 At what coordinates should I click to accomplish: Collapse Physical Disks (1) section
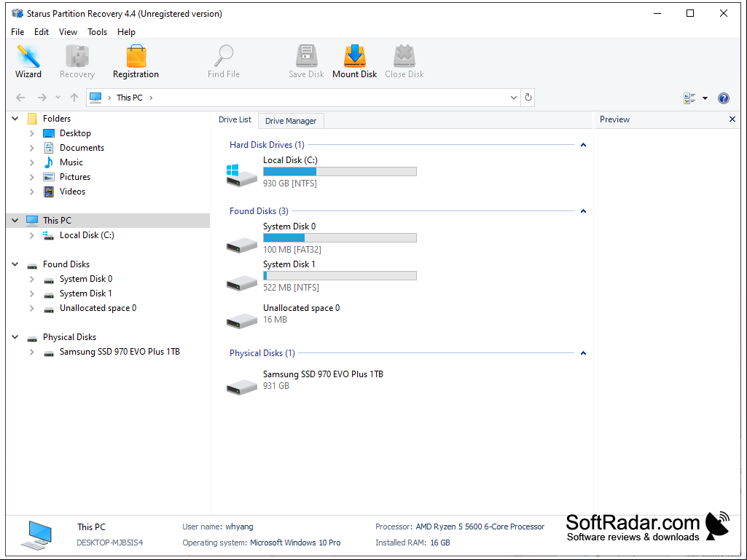(583, 353)
